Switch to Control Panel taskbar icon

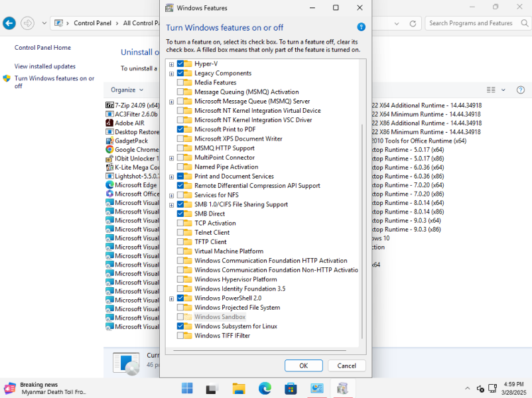[316, 388]
